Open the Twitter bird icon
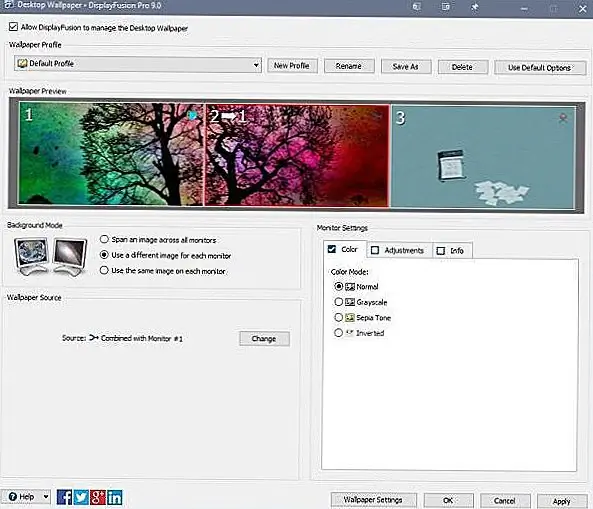Viewport: 593px width, 509px height. (81, 497)
